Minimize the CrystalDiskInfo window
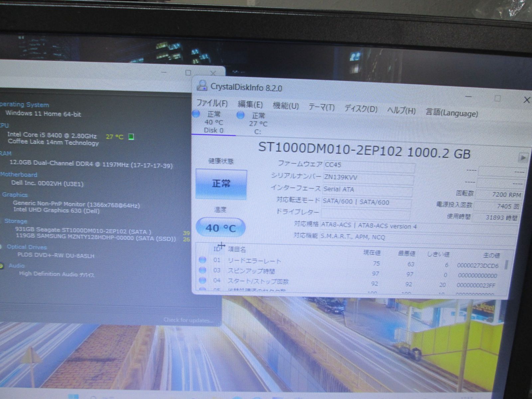 click(469, 97)
